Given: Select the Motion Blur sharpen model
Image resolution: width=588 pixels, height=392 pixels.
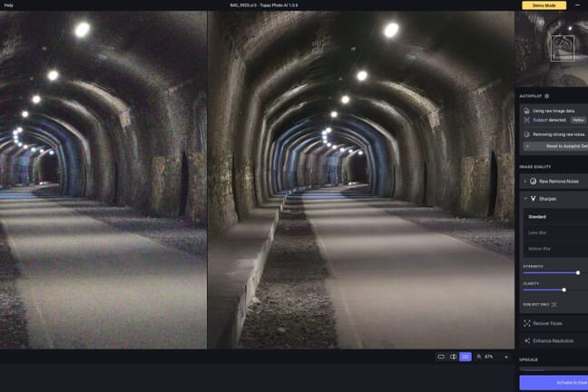Looking at the screenshot, I should [555, 249].
